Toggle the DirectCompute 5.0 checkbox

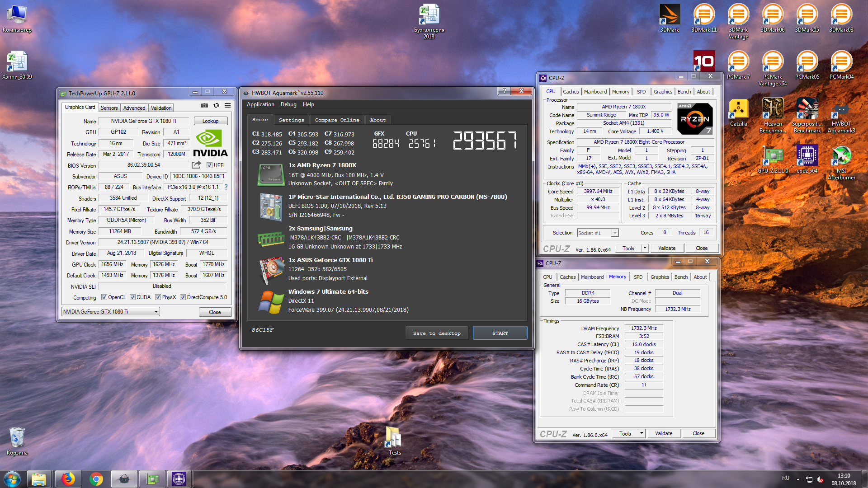pos(183,297)
